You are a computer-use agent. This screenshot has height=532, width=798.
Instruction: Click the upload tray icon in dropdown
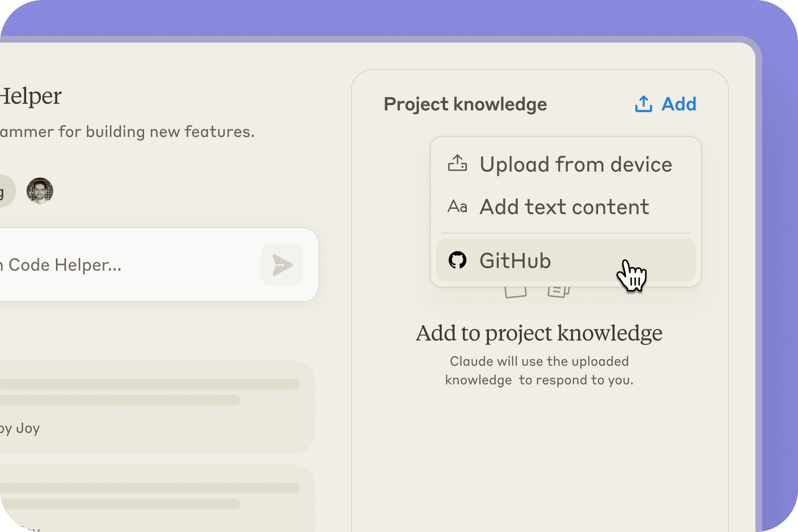pos(457,164)
